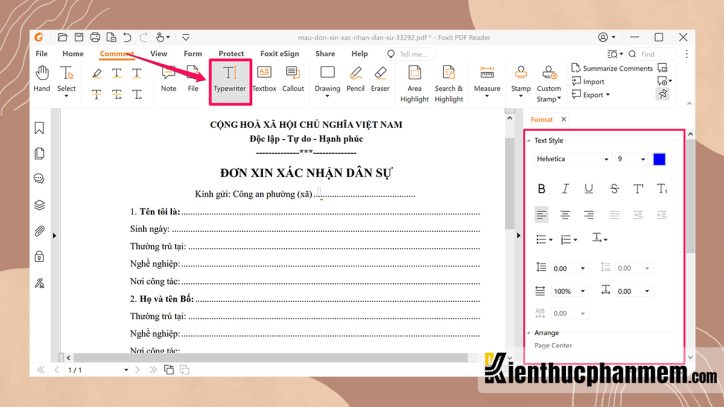Viewport: 724px width, 407px height.
Task: Open Search & Highlight
Action: click(x=448, y=84)
